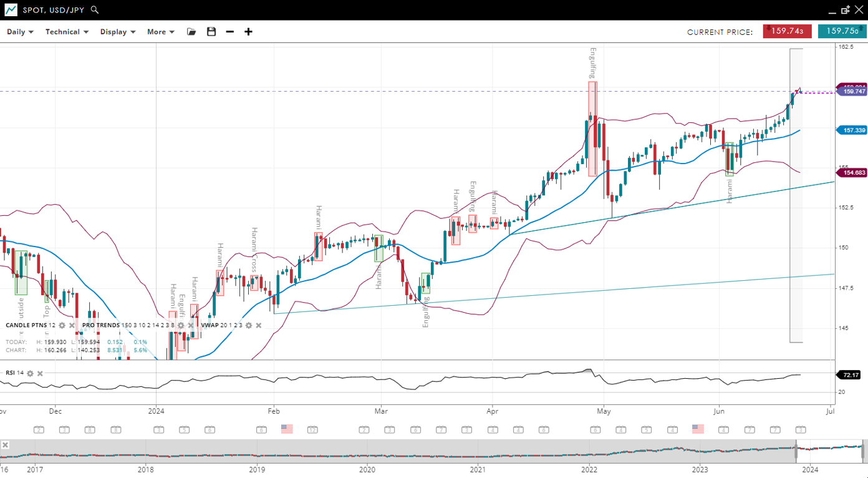Remove the Candle Ptns indicator

[72, 326]
